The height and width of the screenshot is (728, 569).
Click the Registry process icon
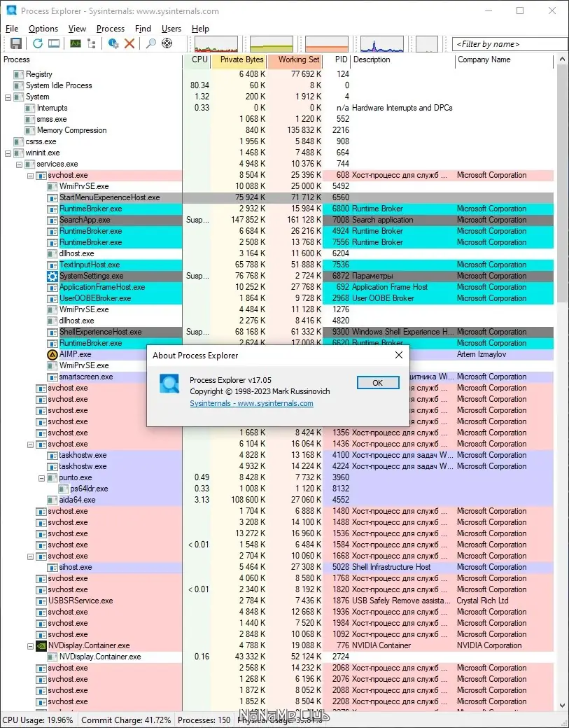coord(19,74)
